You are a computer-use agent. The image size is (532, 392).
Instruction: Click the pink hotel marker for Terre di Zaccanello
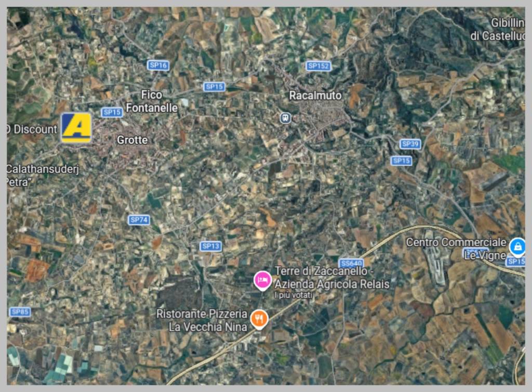[262, 280]
